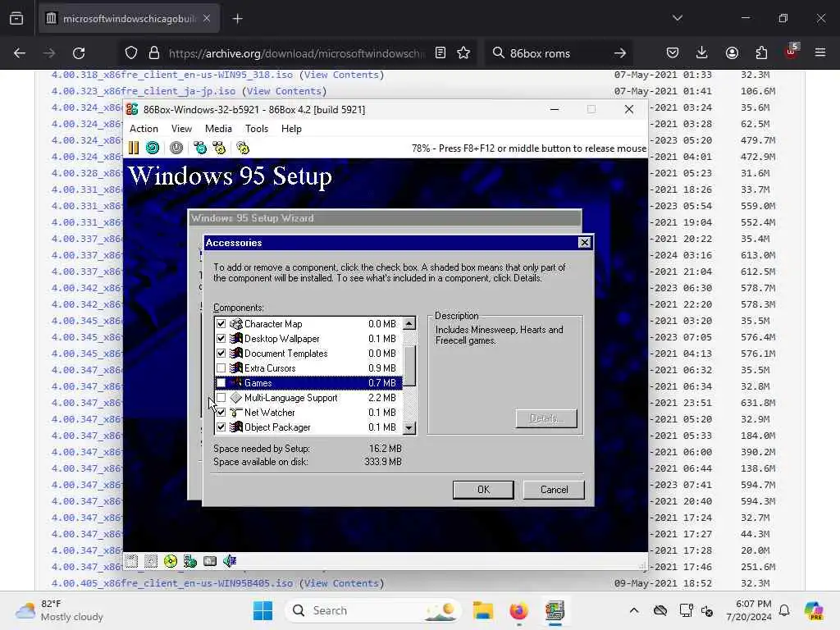The height and width of the screenshot is (630, 840).
Task: Show hidden system tray icons chevron
Action: point(634,610)
